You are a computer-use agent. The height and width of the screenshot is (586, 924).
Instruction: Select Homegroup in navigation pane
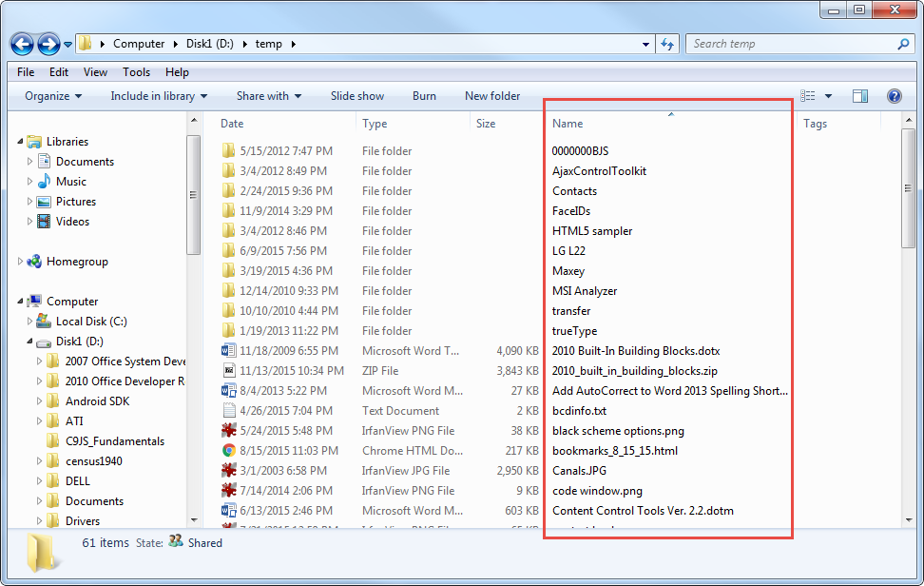click(77, 262)
